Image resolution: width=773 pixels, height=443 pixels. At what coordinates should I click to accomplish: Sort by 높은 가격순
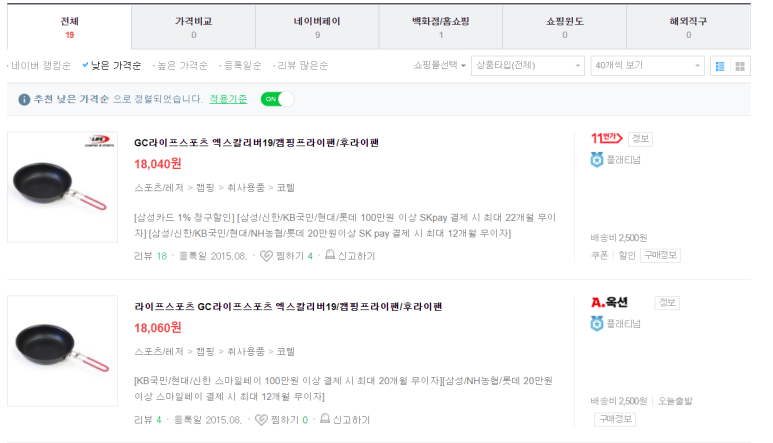[x=180, y=66]
